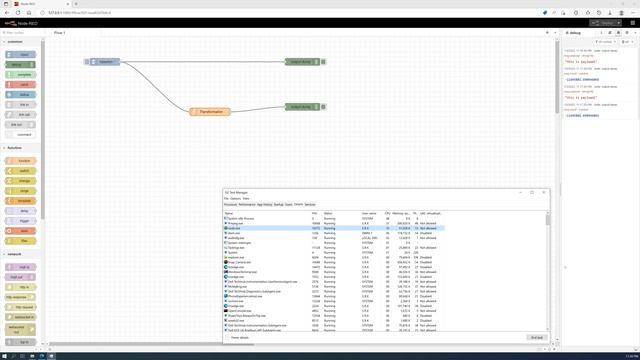Switch to Task Manager Processes tab

[231, 204]
